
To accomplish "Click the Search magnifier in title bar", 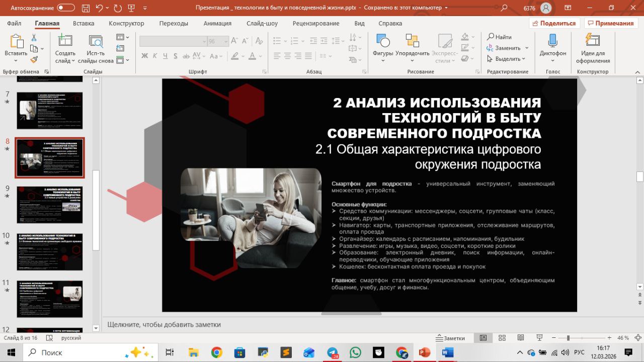I will pyautogui.click(x=504, y=8).
